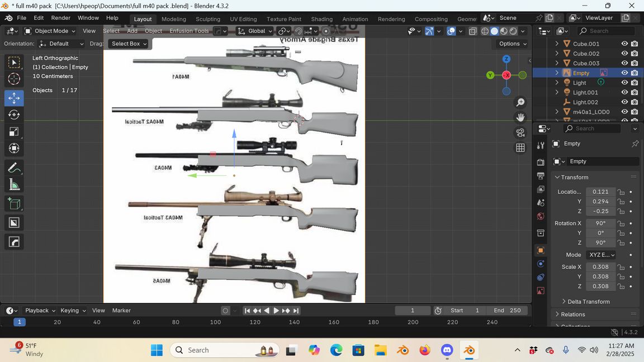Open the rotation Mode XYZ Euler dropdown
644x362 pixels.
pos(601,255)
